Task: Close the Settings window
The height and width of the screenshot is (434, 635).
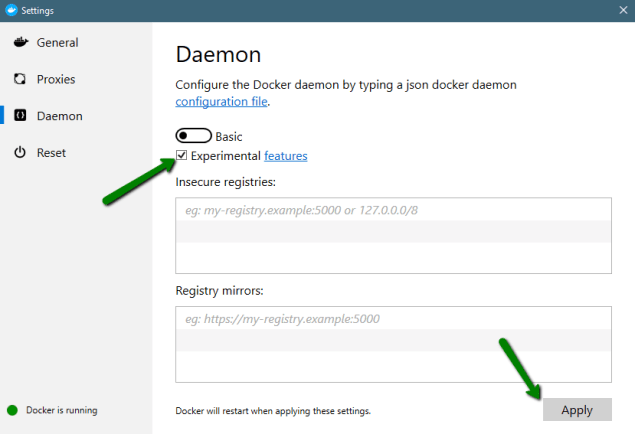Action: click(623, 10)
